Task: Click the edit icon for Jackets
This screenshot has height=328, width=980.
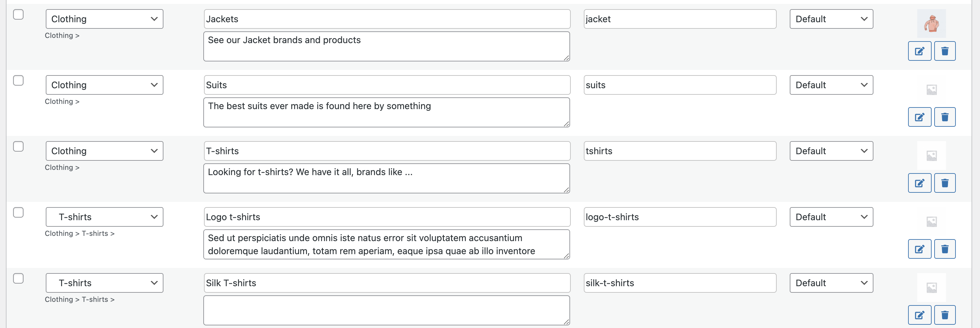Action: tap(920, 51)
